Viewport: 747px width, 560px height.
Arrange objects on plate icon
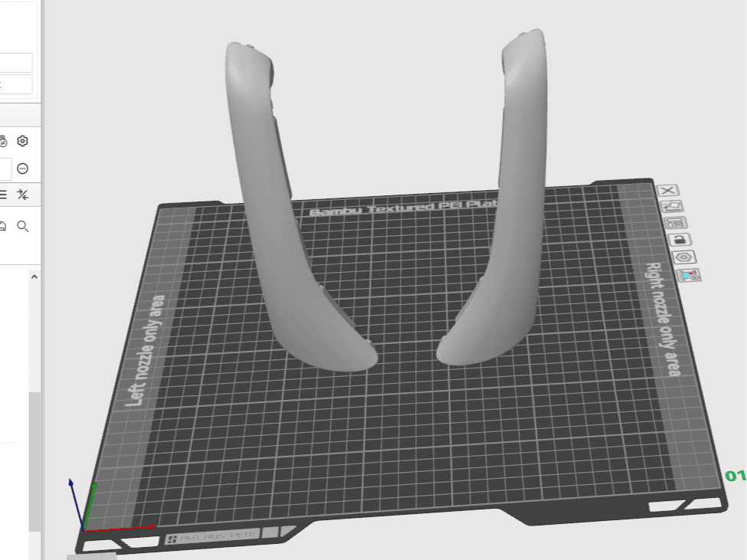click(x=676, y=223)
